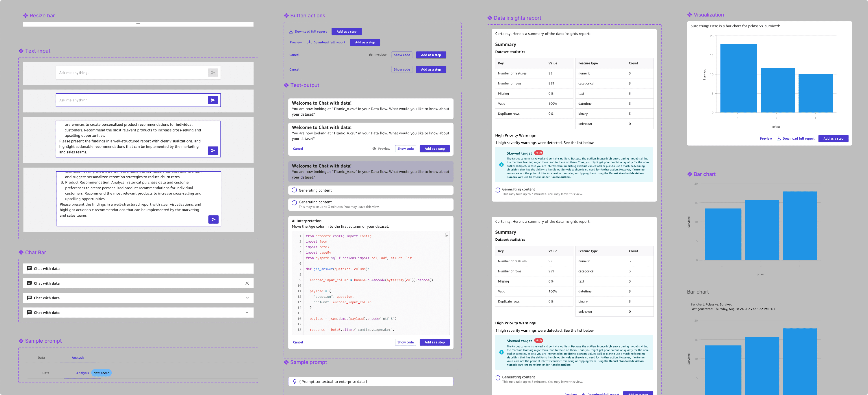The height and width of the screenshot is (395, 868).
Task: Click the purple send arrow in second text-input
Action: click(213, 100)
